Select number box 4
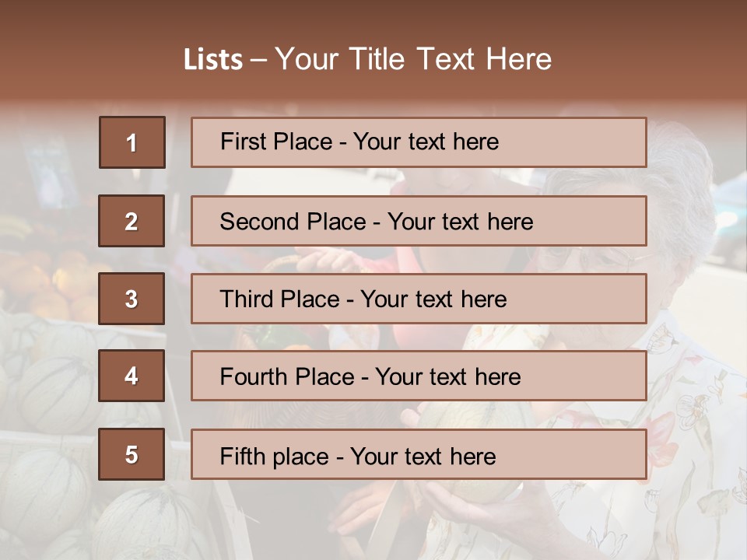This screenshot has height=560, width=747. [x=132, y=376]
